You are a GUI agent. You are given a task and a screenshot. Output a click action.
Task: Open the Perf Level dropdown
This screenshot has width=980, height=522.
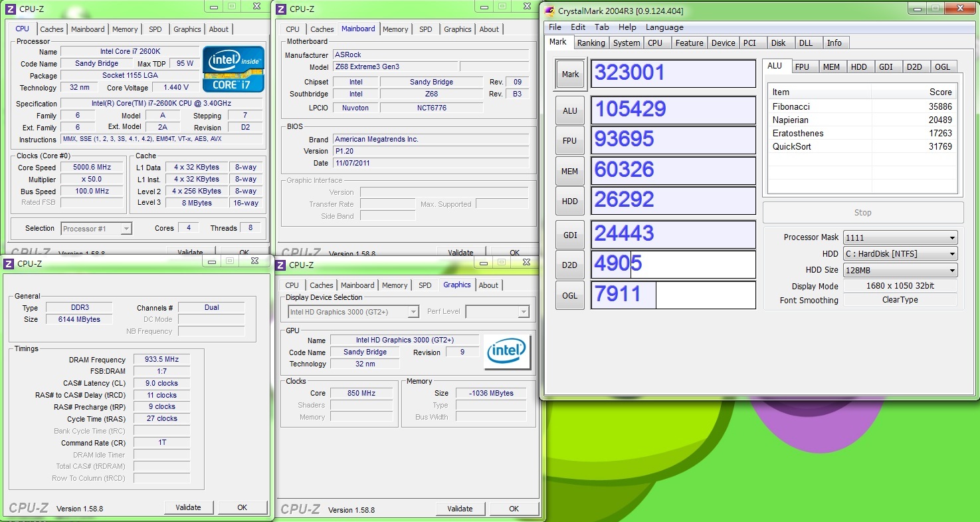497,312
